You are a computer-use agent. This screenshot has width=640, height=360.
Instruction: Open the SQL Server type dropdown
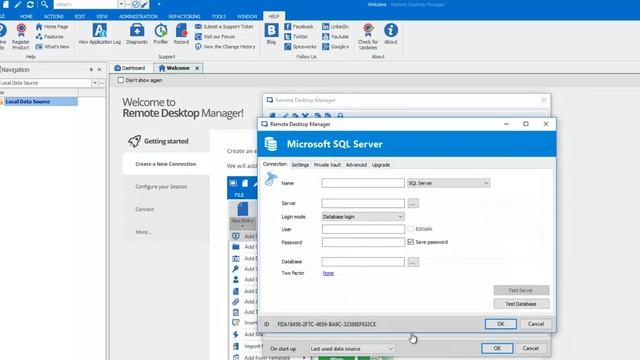point(449,183)
